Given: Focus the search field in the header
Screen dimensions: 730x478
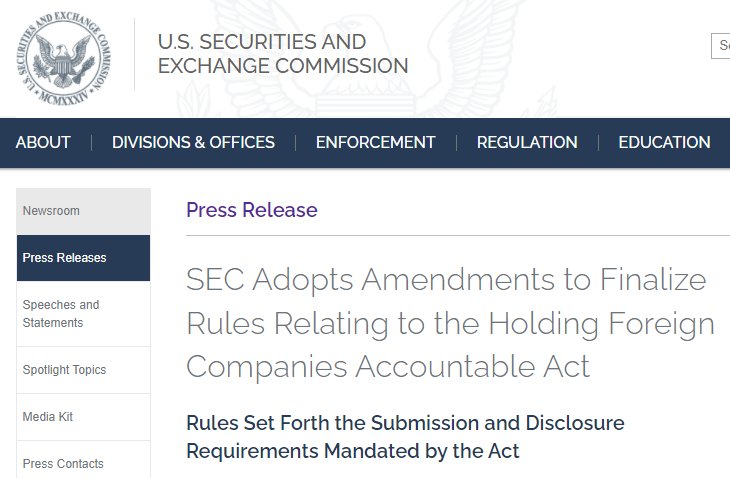Looking at the screenshot, I should (x=720, y=46).
